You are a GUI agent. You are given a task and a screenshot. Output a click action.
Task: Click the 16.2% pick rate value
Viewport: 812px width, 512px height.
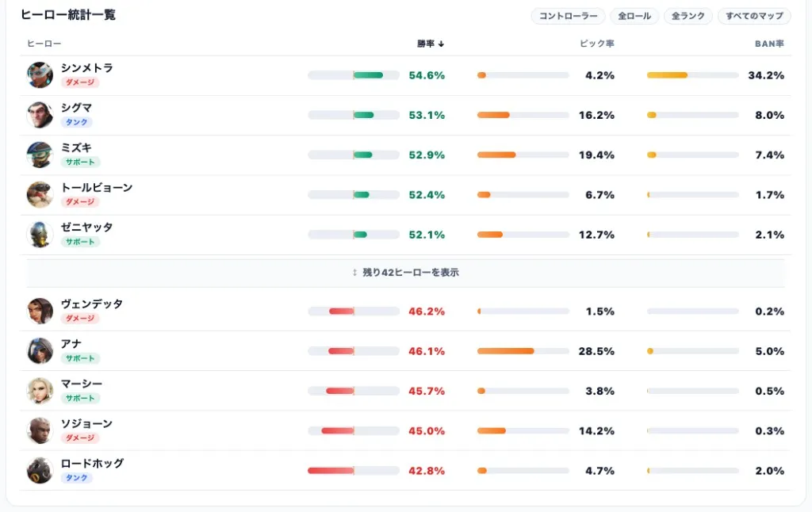pos(596,115)
